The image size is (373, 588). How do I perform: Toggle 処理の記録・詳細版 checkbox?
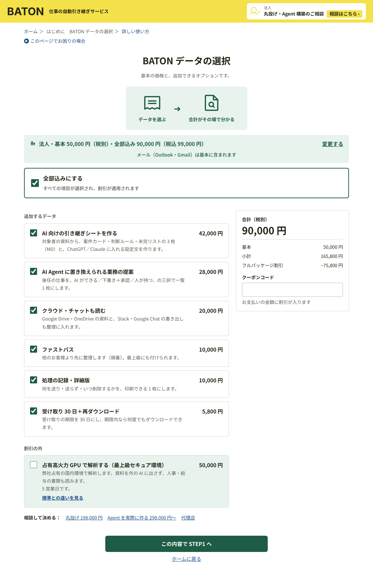[x=33, y=380]
